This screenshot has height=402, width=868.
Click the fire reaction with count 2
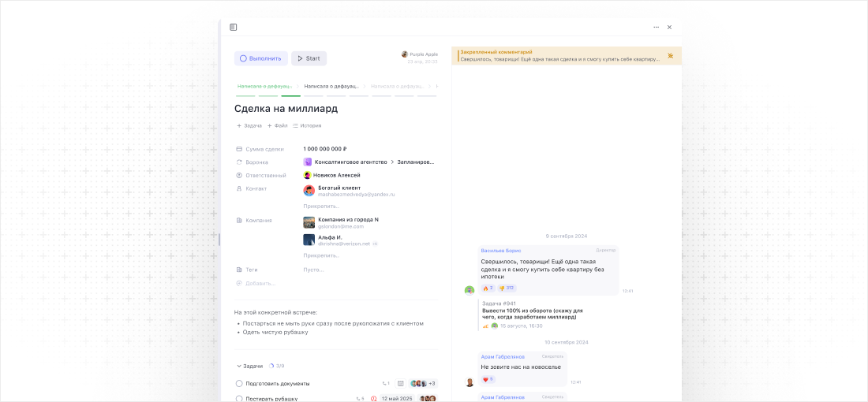pyautogui.click(x=488, y=288)
